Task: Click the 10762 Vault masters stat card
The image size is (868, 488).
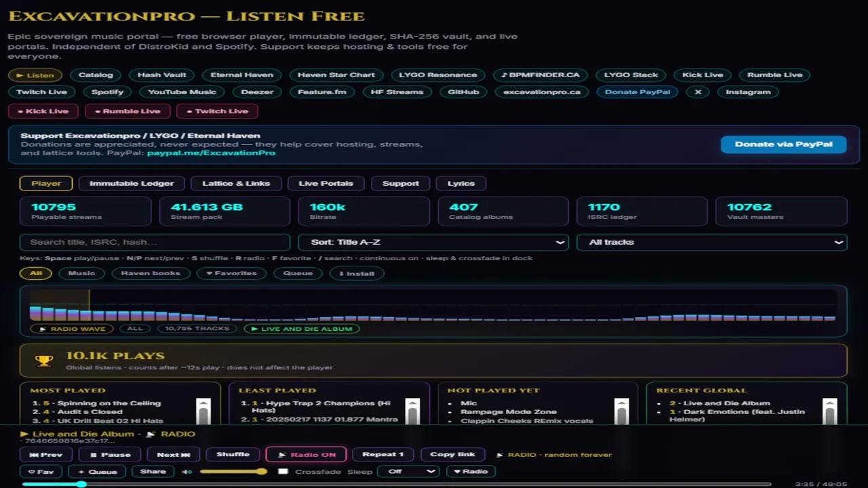Action: click(781, 211)
